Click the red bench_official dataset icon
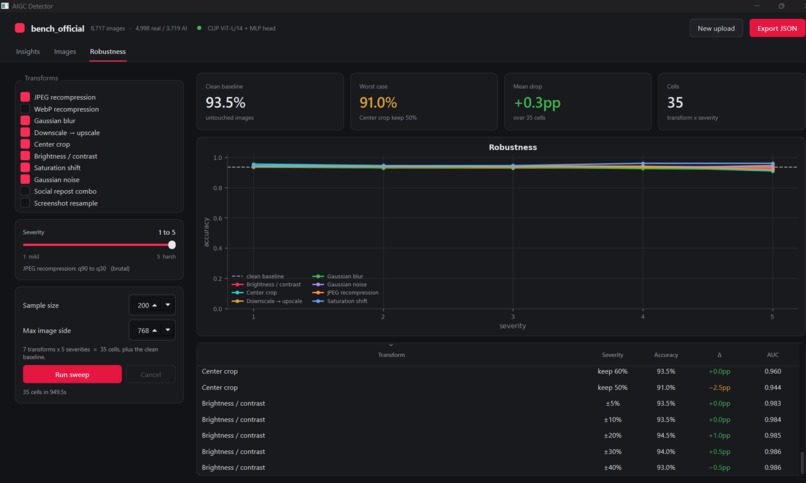The height and width of the screenshot is (483, 806). click(20, 28)
